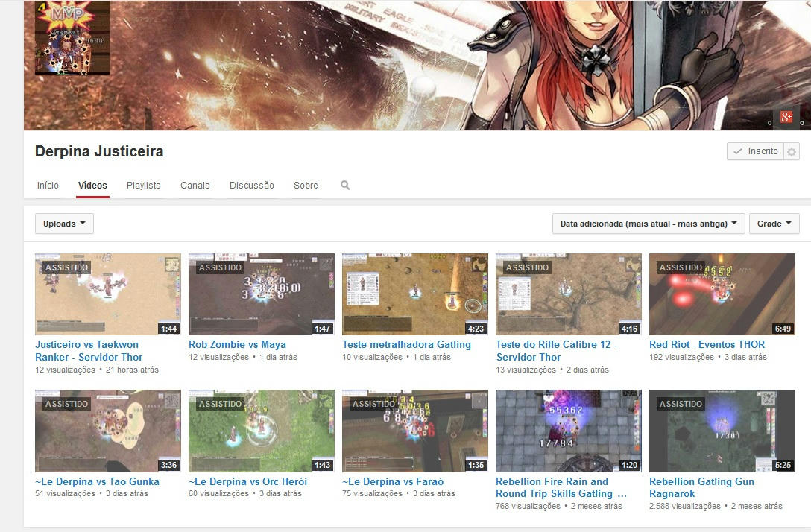Click the subscription settings gear icon
This screenshot has height=532, width=811.
[x=792, y=151]
